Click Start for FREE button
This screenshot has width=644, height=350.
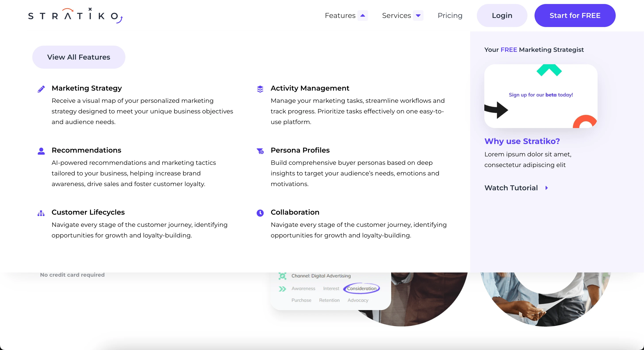[x=575, y=16]
